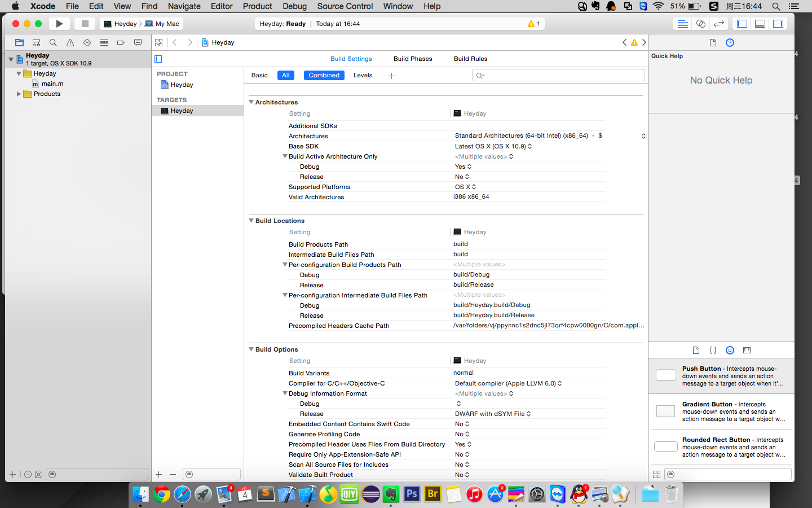
Task: Toggle the Debug area visibility
Action: pyautogui.click(x=760, y=24)
